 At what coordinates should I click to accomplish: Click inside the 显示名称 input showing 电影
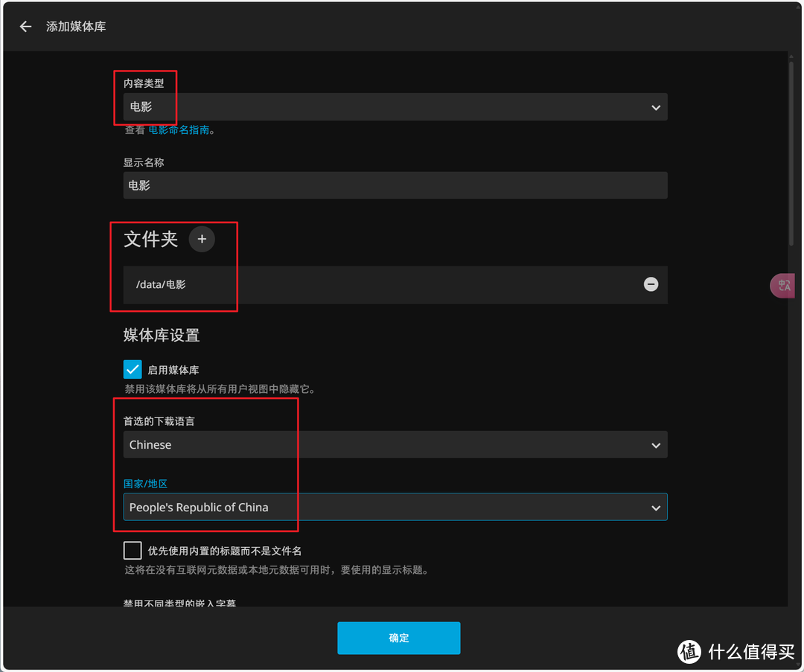click(x=395, y=185)
